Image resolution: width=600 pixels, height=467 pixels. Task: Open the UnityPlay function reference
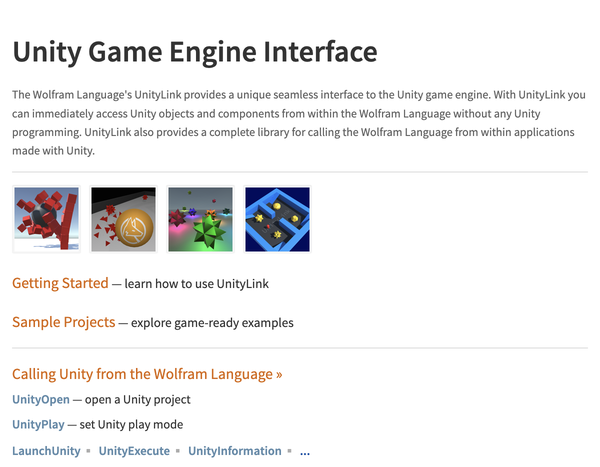click(38, 425)
